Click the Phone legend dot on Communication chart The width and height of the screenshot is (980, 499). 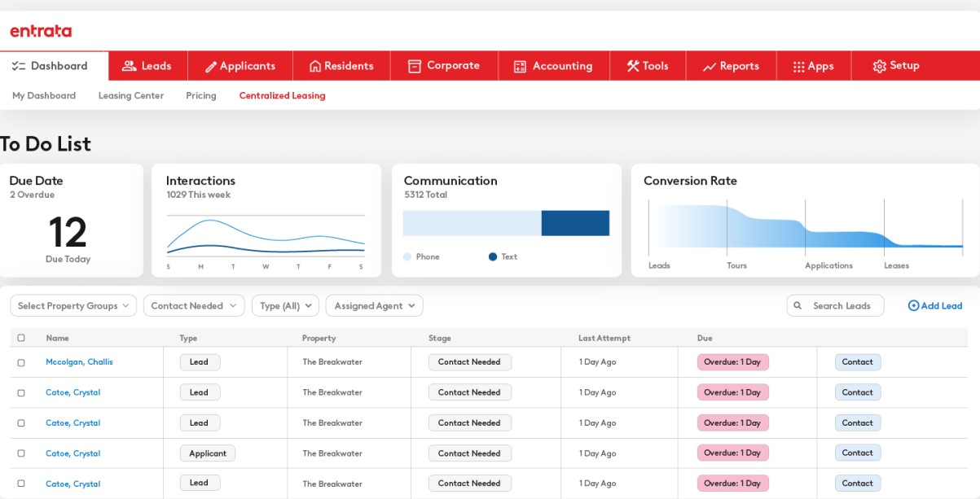(407, 256)
